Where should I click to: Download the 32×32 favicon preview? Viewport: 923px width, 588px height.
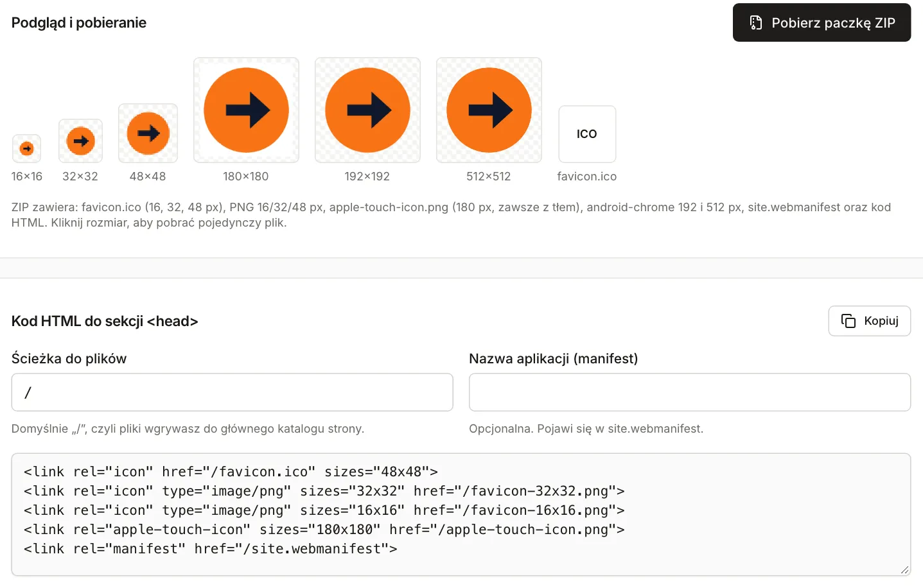click(x=80, y=141)
